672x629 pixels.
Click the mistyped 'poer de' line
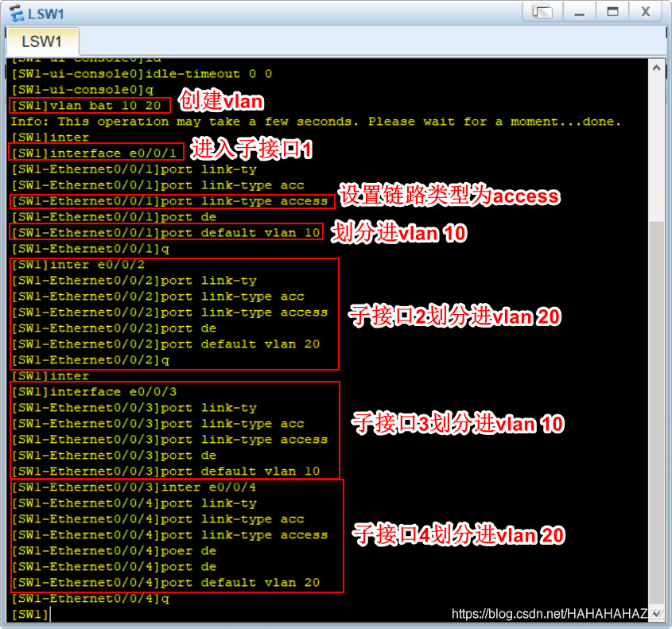click(114, 550)
